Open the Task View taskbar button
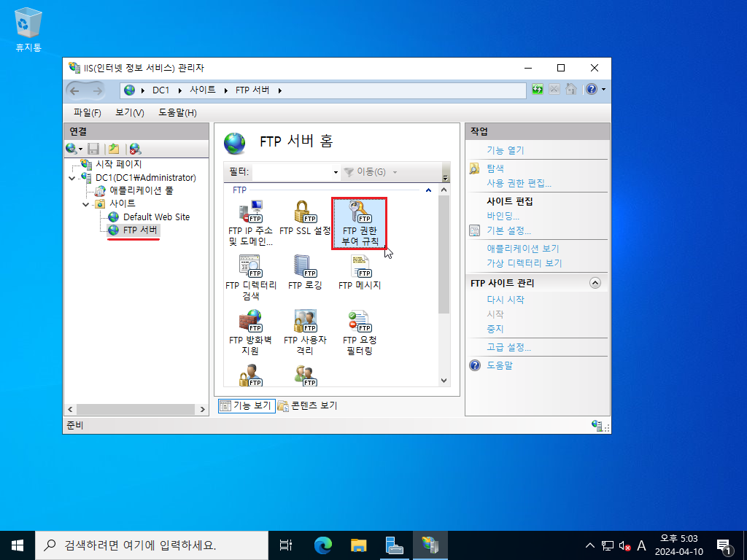747x560 pixels. [286, 545]
